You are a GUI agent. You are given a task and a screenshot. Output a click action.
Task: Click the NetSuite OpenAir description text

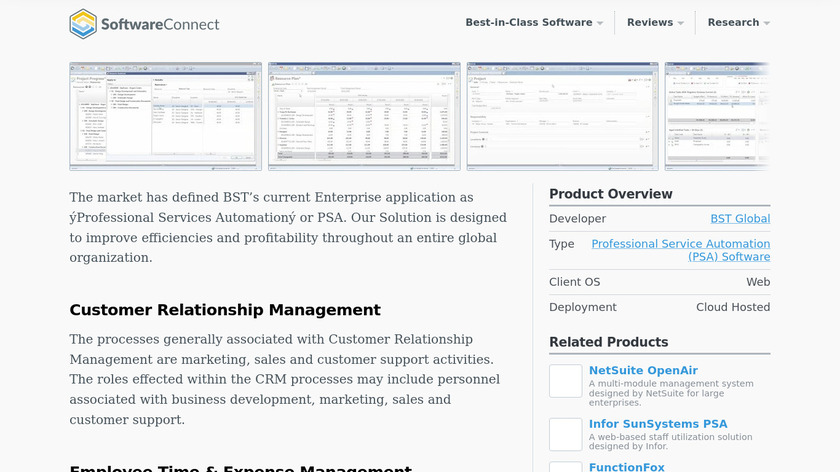670,390
